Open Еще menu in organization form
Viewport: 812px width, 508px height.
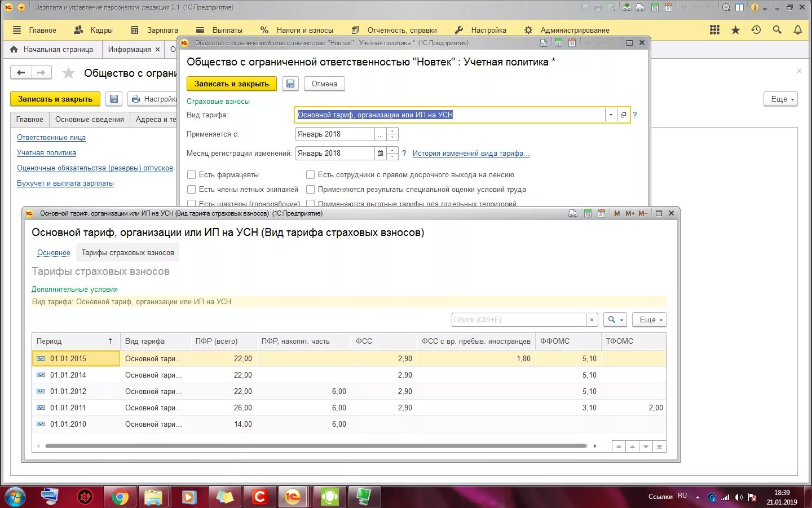[x=781, y=99]
